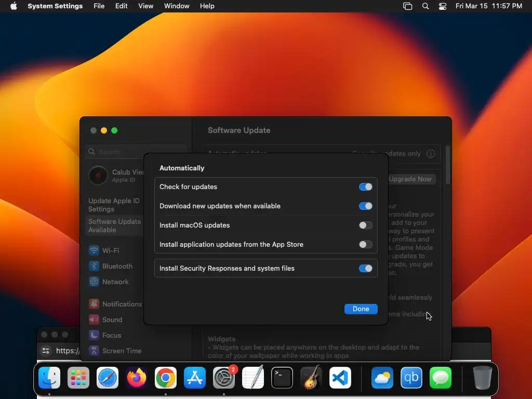Click the Done button in the dialog
Image resolution: width=532 pixels, height=399 pixels.
click(x=361, y=309)
